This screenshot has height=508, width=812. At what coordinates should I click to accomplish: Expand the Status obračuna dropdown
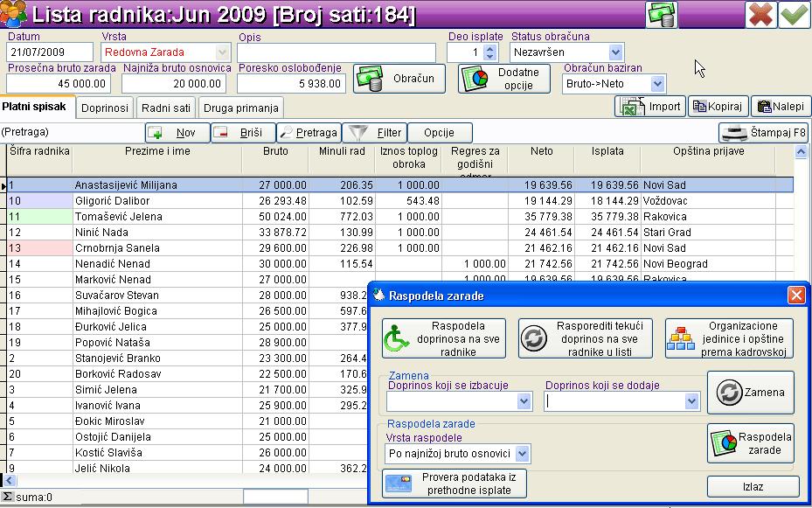(616, 52)
